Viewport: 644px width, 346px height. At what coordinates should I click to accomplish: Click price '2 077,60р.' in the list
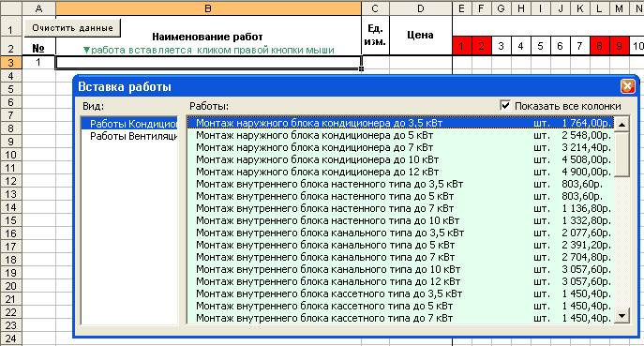coord(587,233)
